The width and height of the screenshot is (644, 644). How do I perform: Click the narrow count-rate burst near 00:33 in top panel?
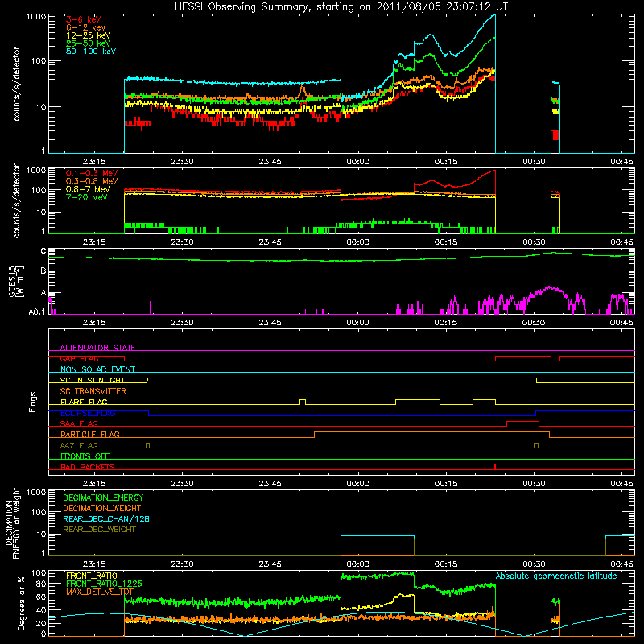click(555, 117)
